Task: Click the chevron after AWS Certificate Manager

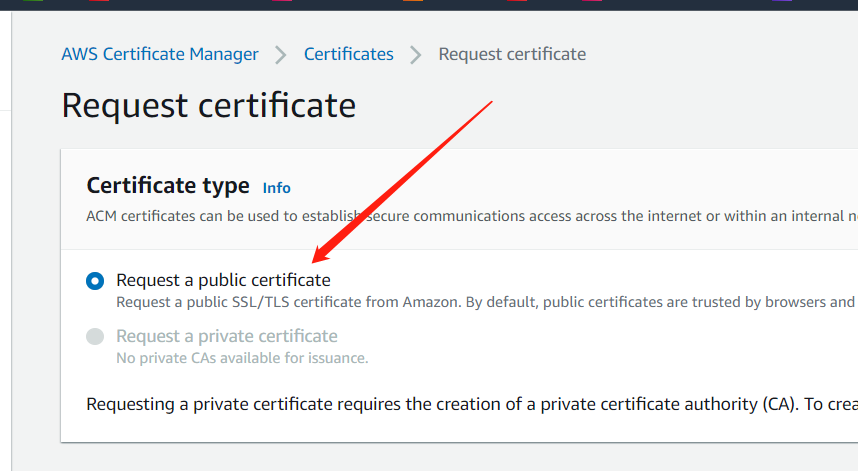Action: pyautogui.click(x=281, y=54)
